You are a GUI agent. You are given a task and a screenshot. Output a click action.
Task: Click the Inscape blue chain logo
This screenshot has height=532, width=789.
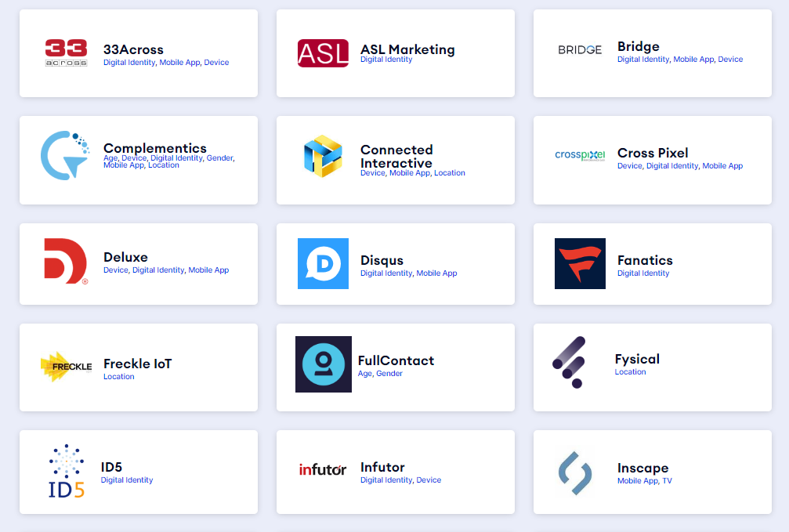tap(575, 473)
